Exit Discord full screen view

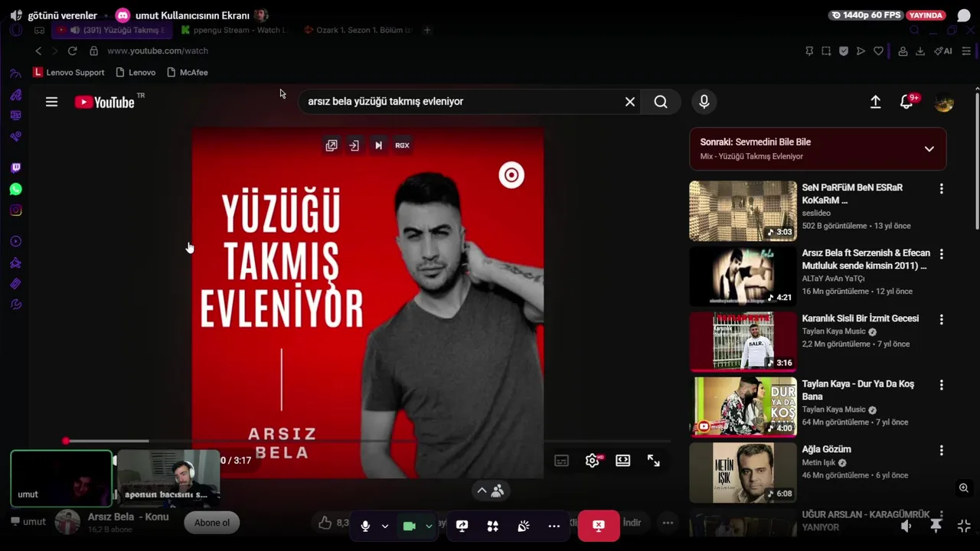(964, 526)
